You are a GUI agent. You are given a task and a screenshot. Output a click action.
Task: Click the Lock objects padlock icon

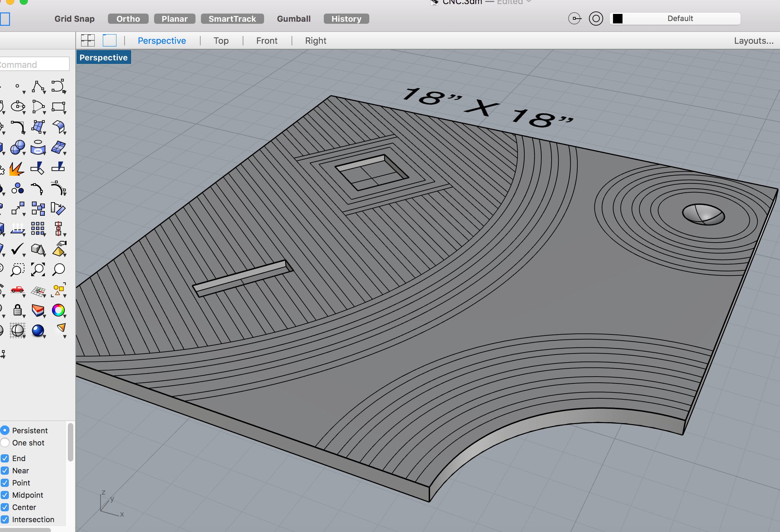point(17,310)
